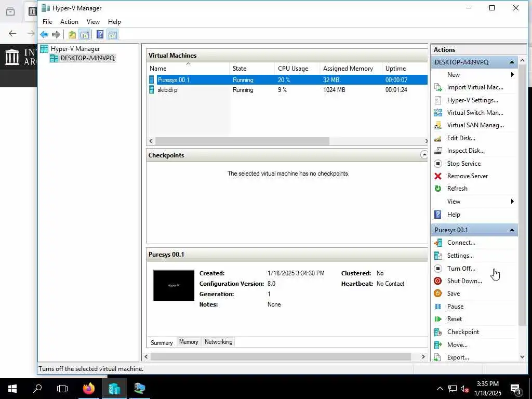Collapse the DESKTOP-A489VPQ actions section
This screenshot has width=532, height=399.
pos(512,62)
